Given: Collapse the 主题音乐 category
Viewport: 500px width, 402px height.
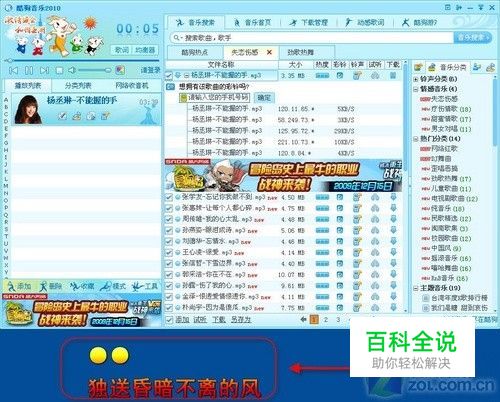Looking at the screenshot, I should point(416,288).
